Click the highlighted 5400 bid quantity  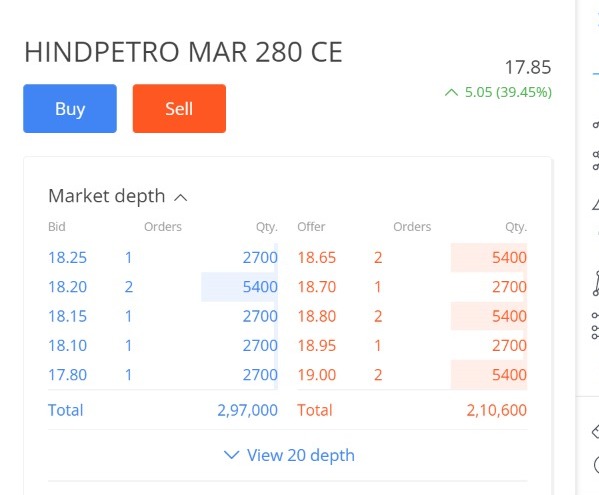(260, 287)
